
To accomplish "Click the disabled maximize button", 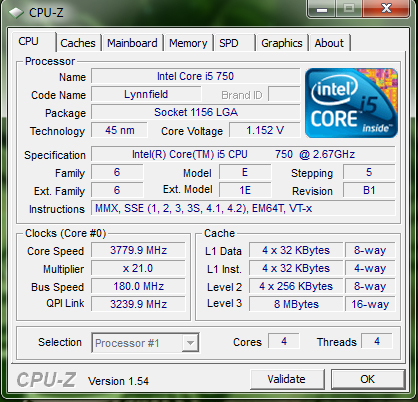I will 349,9.
